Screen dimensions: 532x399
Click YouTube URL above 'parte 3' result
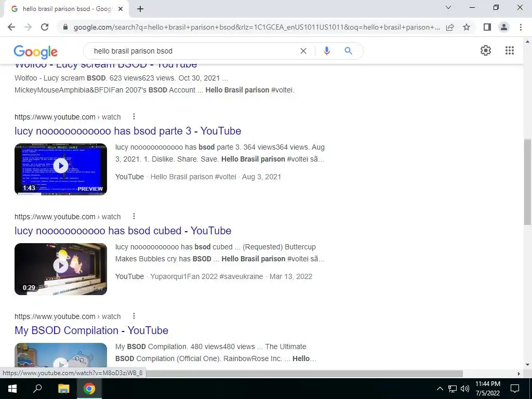[x=68, y=117]
